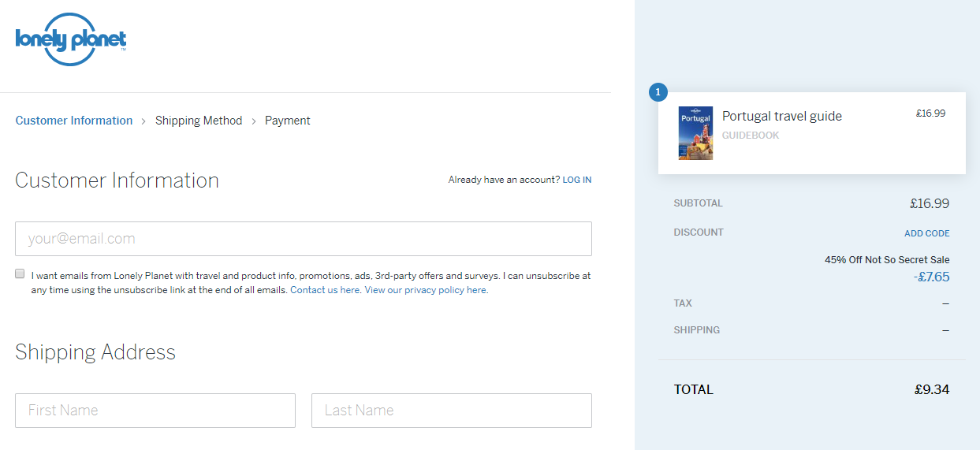Click the Portugal travel guide title
The image size is (980, 450).
click(782, 116)
